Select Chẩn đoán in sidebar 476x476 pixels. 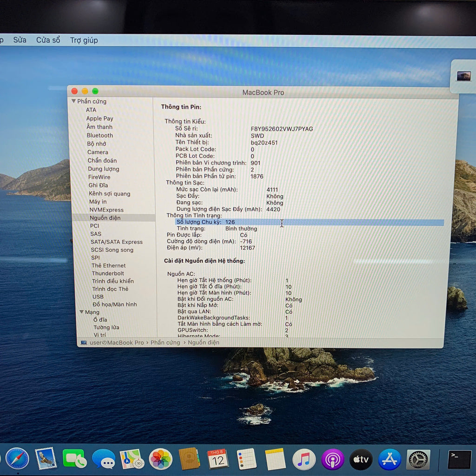click(x=102, y=160)
